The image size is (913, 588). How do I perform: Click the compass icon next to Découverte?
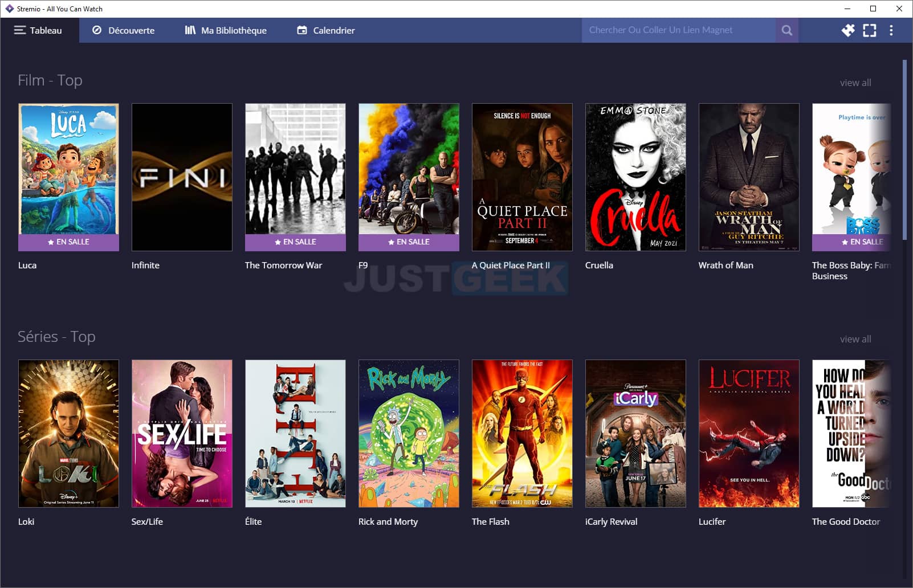click(x=96, y=30)
